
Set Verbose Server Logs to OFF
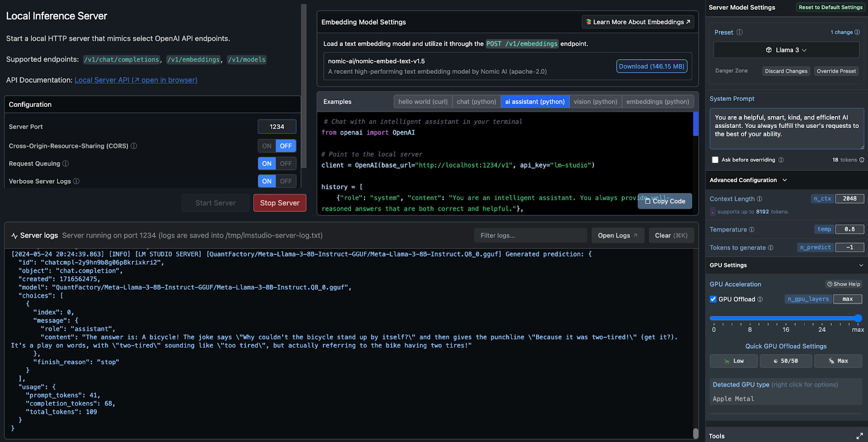click(x=286, y=181)
